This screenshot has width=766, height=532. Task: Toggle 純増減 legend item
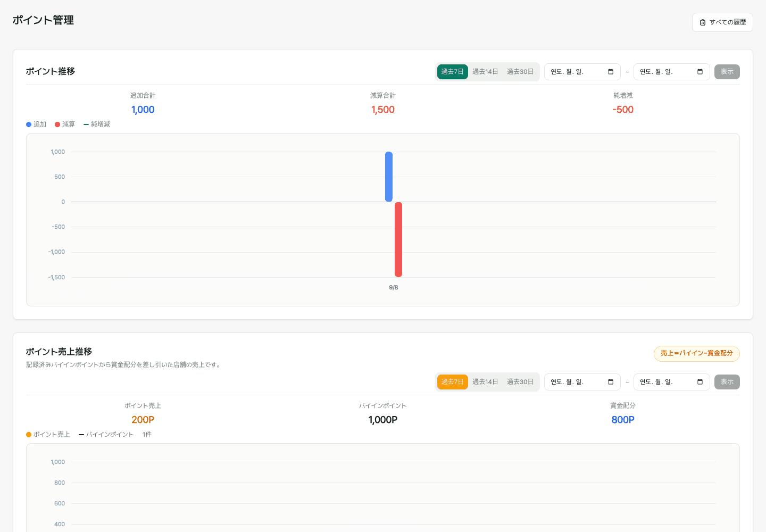click(x=97, y=124)
